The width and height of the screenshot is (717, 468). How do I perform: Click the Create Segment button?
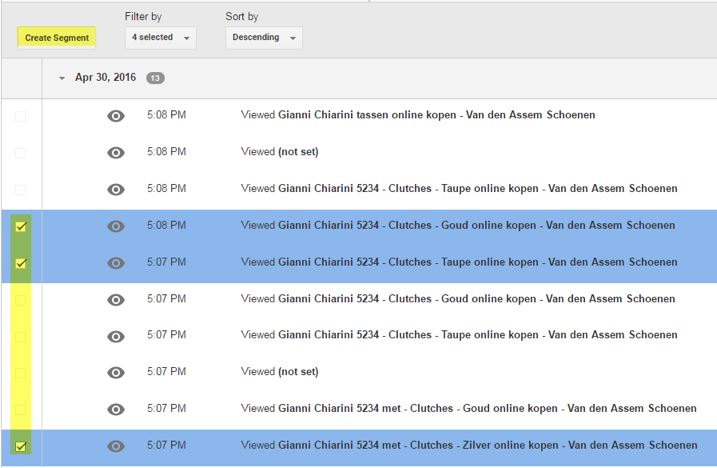pyautogui.click(x=57, y=38)
